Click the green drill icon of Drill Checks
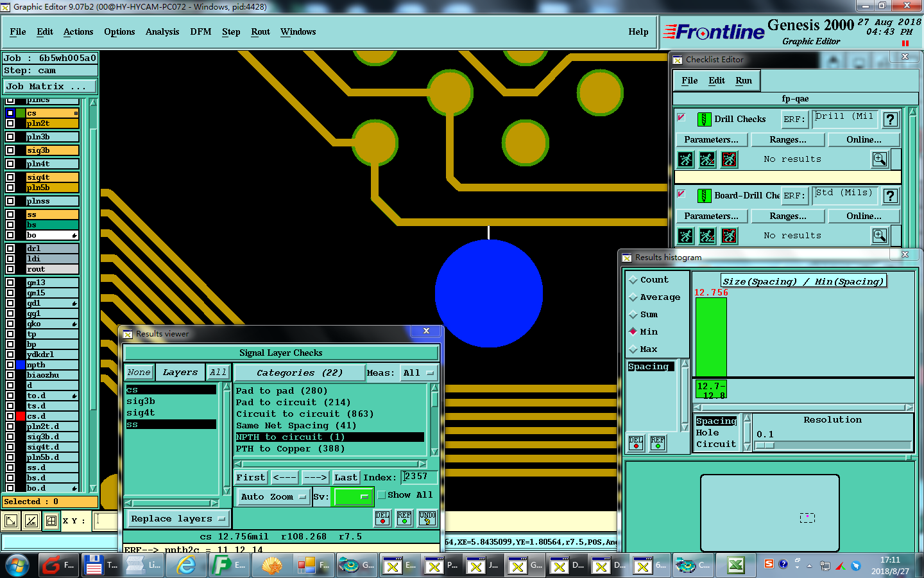This screenshot has width=924, height=578. [704, 119]
